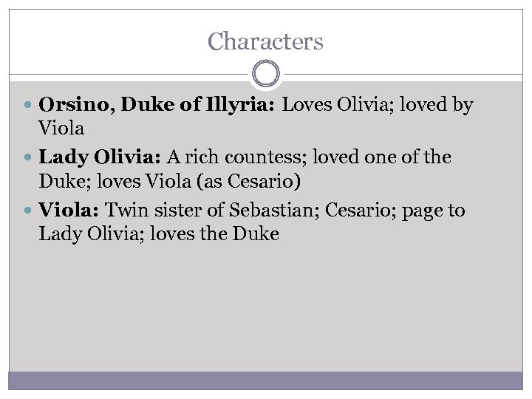Click the lone word "Viola" under Orsino's line
Viewport: 532px width, 399px height.
pos(61,129)
